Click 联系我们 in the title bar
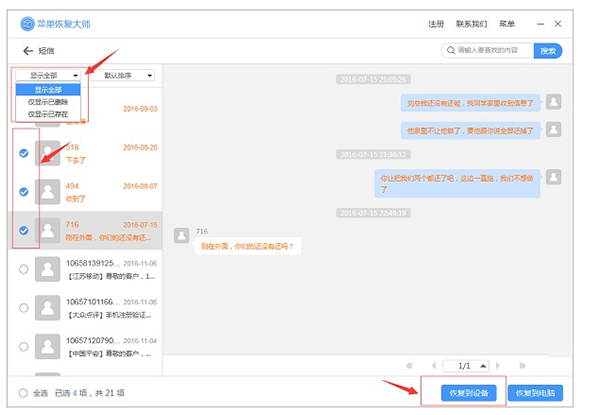This screenshot has width=600, height=415. click(x=472, y=22)
